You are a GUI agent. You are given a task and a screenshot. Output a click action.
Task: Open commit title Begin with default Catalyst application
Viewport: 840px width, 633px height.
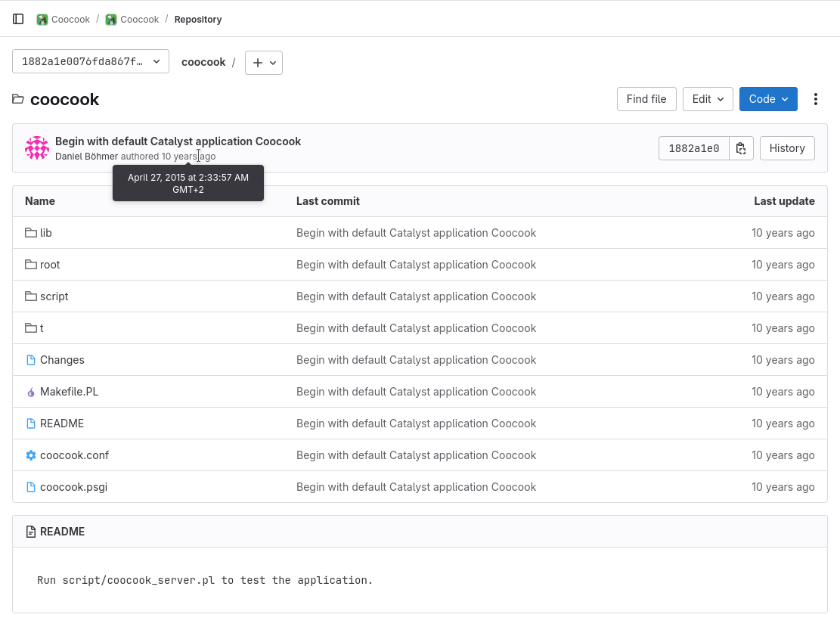(178, 141)
